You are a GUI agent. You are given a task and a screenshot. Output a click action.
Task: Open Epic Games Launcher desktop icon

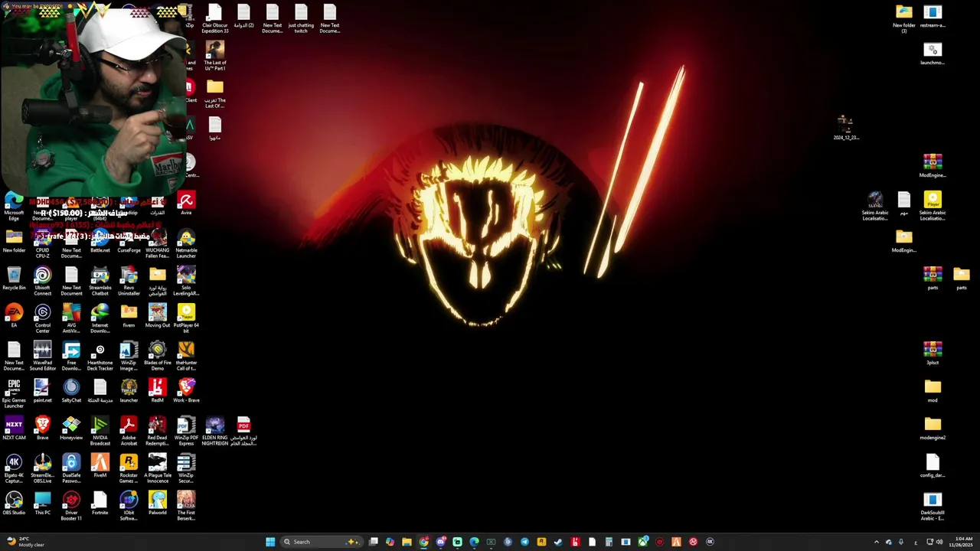[x=14, y=394]
